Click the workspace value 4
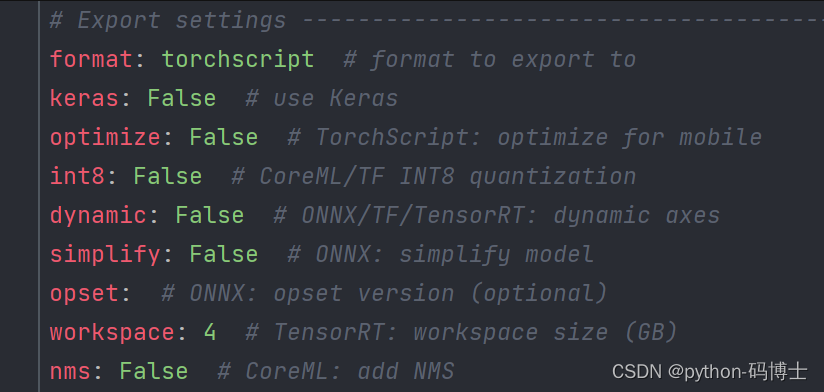 coord(210,333)
